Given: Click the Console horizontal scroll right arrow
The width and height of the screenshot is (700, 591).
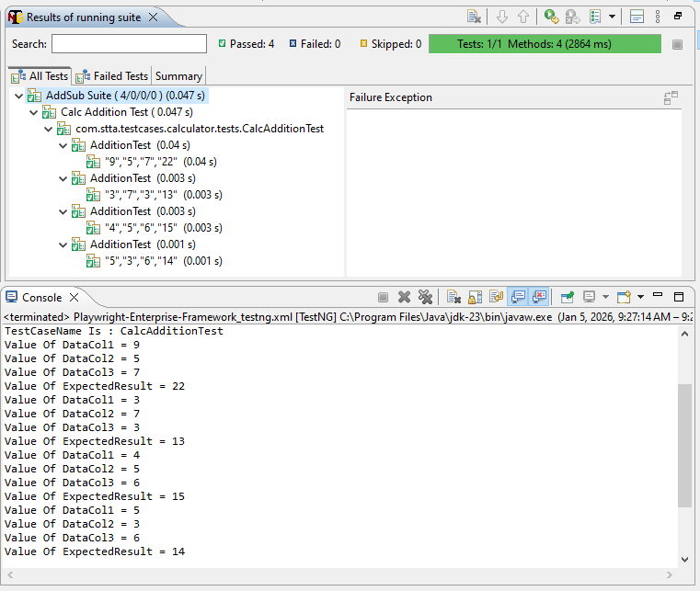Looking at the screenshot, I should tap(669, 575).
